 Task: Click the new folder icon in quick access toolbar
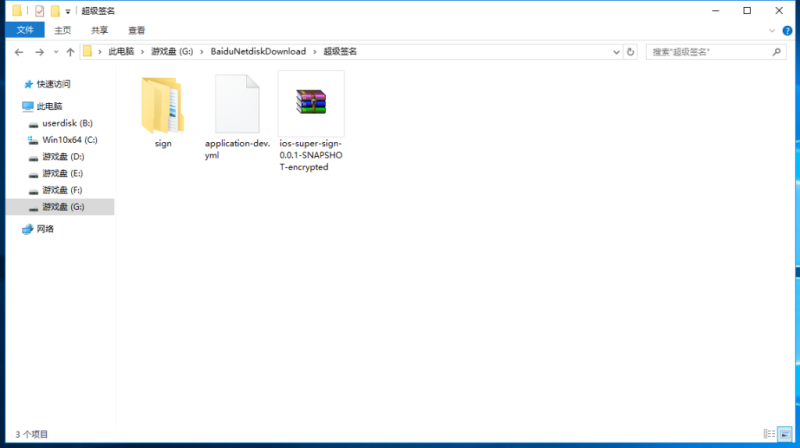pyautogui.click(x=55, y=11)
